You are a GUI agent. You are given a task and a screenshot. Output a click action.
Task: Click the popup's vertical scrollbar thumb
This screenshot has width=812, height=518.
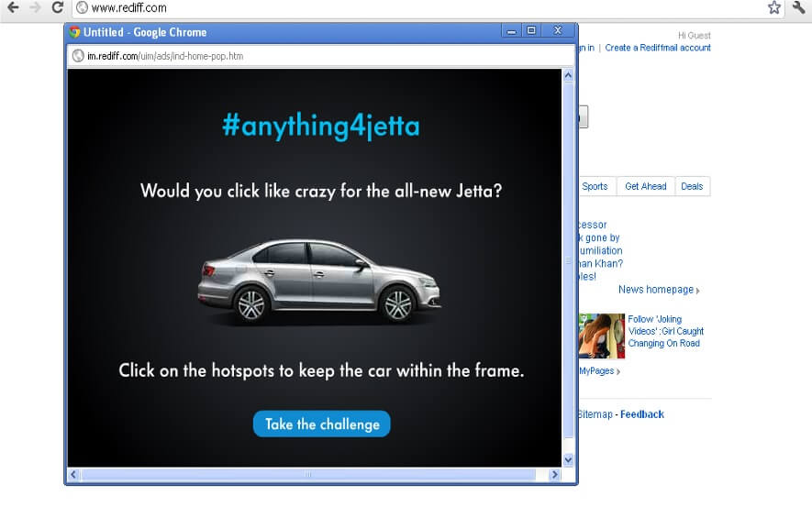(568, 260)
